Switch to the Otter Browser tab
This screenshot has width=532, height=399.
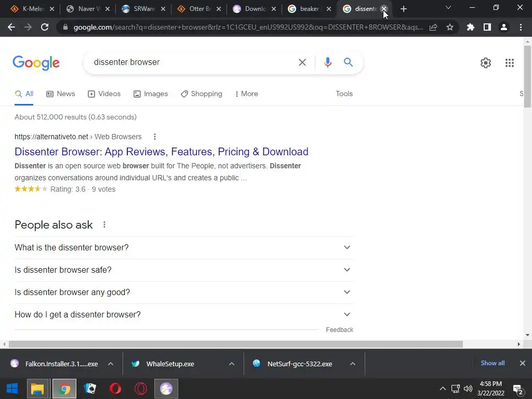tap(199, 9)
